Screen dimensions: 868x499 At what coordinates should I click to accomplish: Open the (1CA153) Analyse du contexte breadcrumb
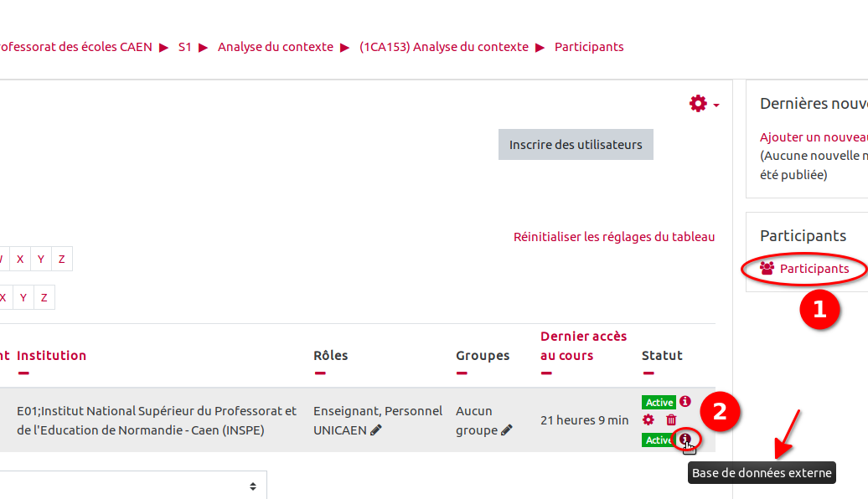coord(444,47)
